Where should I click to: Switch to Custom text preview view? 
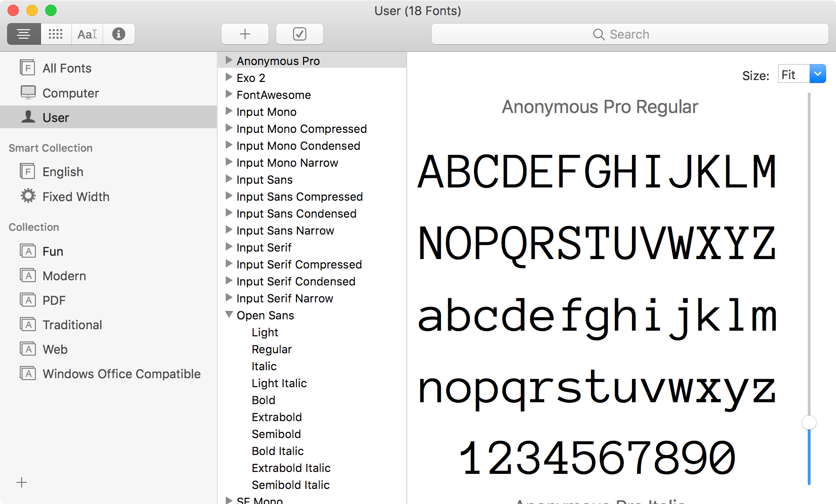(x=87, y=34)
